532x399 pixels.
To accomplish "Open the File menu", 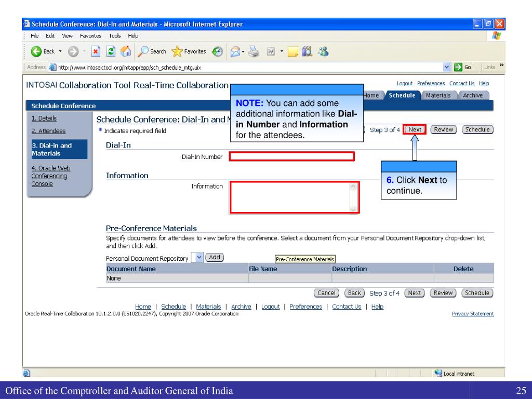I will 35,36.
